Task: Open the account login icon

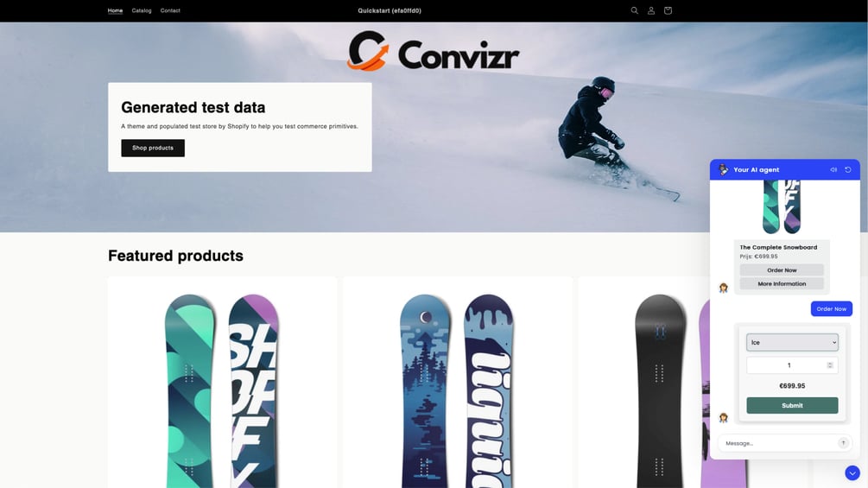Action: (651, 10)
